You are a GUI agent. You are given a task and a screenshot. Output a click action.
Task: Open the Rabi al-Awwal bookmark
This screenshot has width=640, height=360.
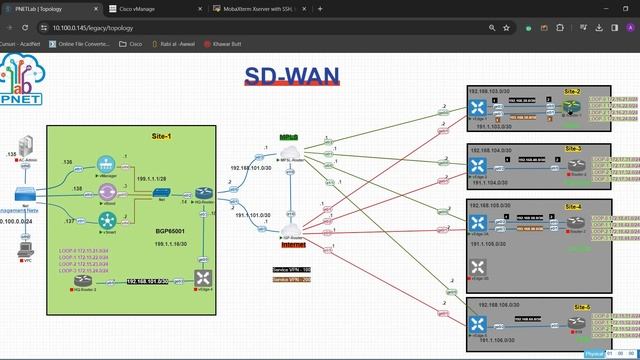173,44
